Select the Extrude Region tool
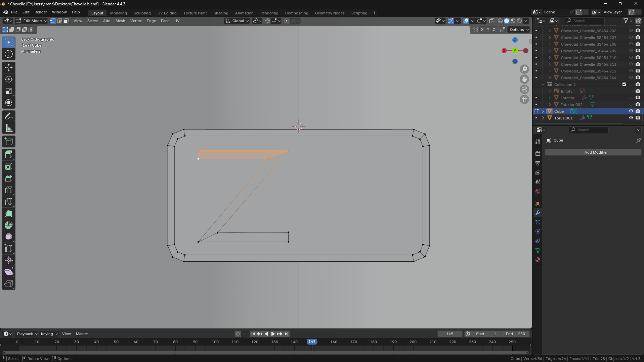The image size is (644, 362). pyautogui.click(x=9, y=154)
